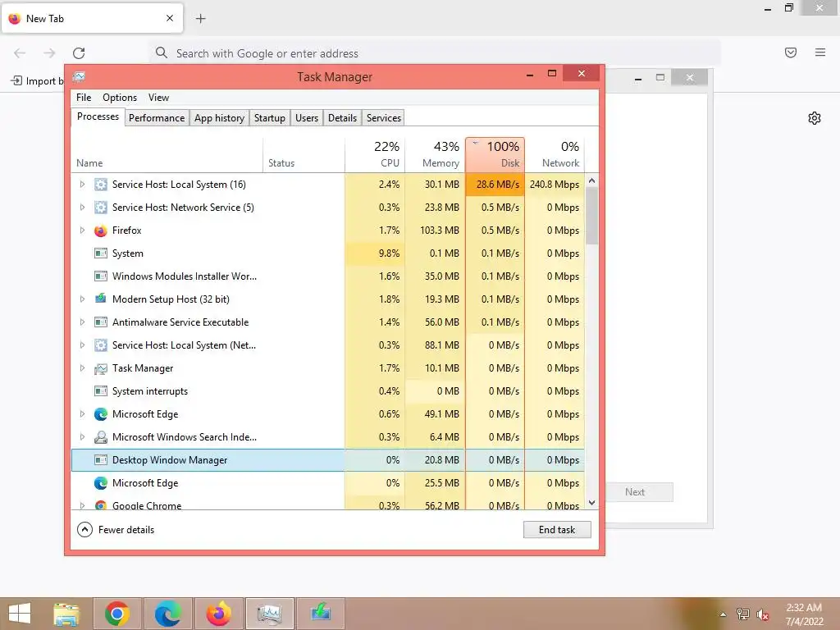Click the Antimalware Service Executable icon
Image resolution: width=840 pixels, height=630 pixels.
pos(100,322)
